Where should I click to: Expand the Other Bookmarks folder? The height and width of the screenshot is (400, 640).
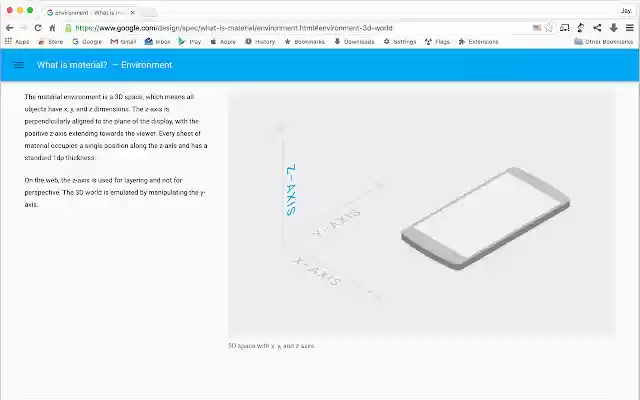point(603,41)
